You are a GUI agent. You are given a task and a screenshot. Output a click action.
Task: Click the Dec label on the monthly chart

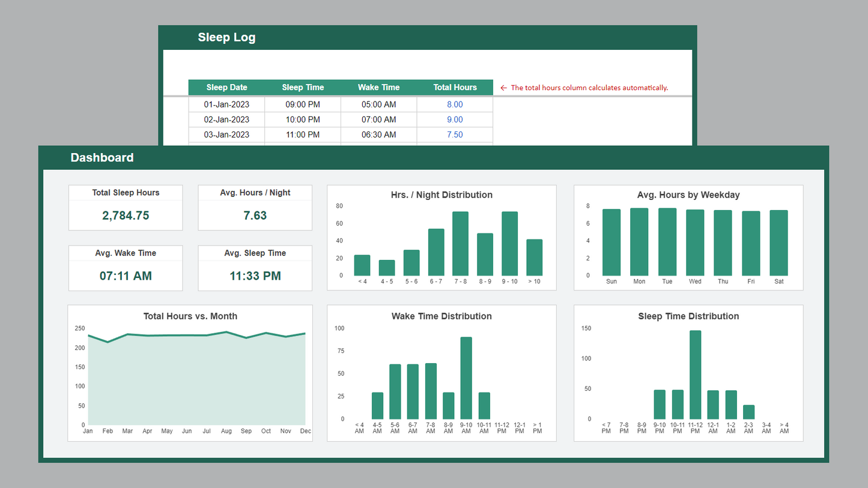[305, 431]
